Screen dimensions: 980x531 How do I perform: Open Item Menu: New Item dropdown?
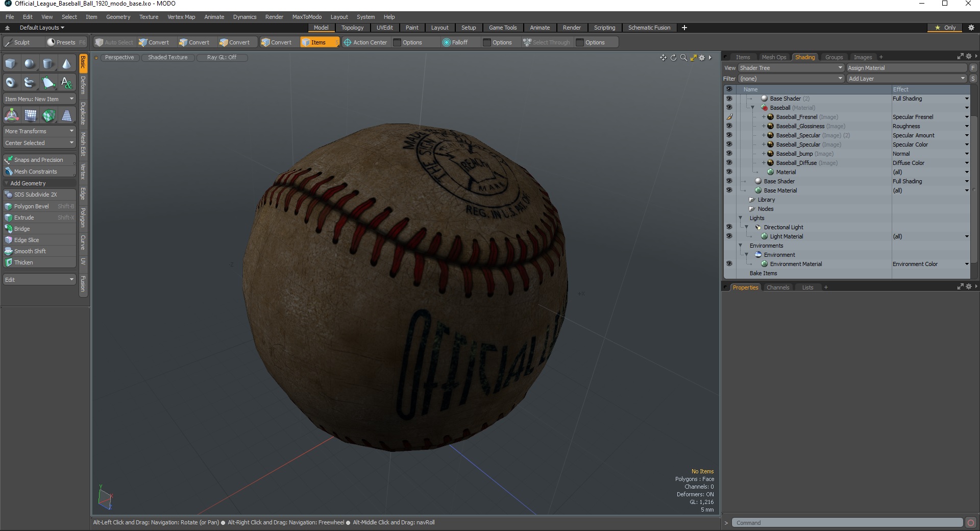point(39,99)
